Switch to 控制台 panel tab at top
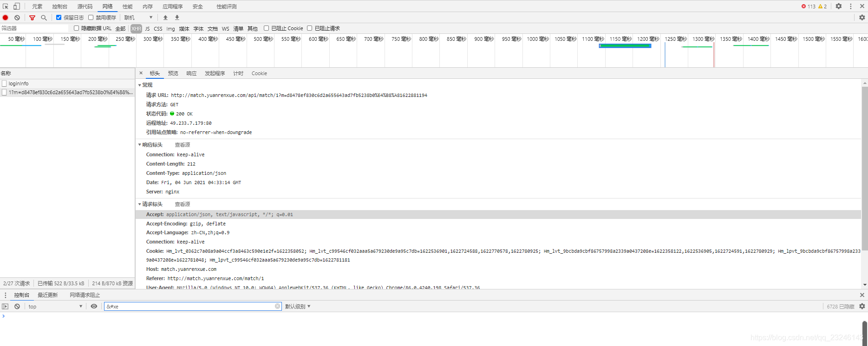Screen dimensions: 868x346 [x=60, y=6]
